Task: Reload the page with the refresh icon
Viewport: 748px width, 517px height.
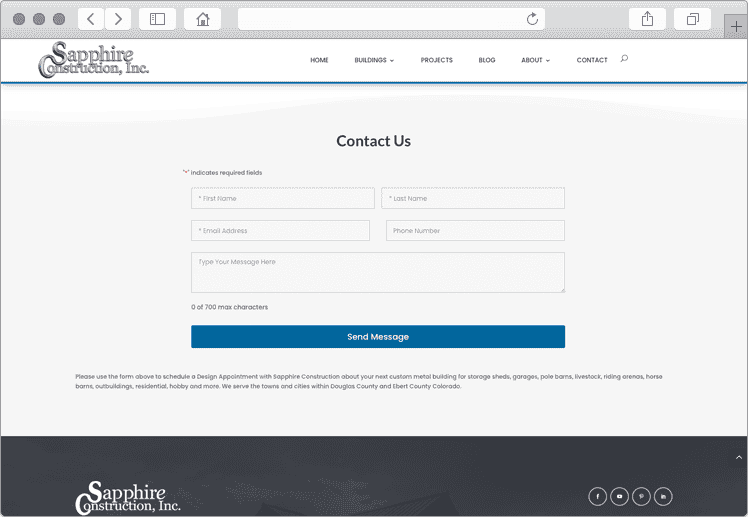Action: [532, 19]
